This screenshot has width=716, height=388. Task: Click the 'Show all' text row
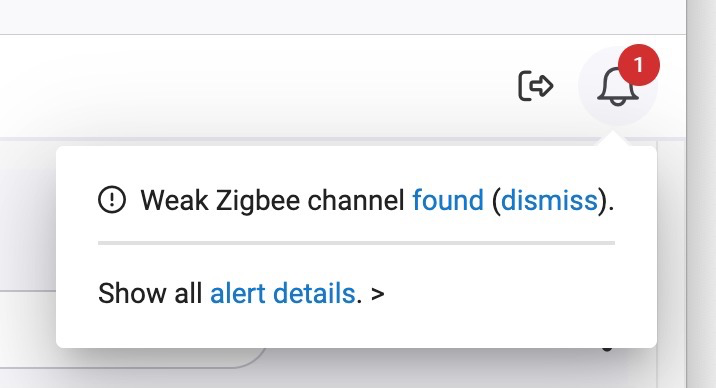click(x=241, y=293)
